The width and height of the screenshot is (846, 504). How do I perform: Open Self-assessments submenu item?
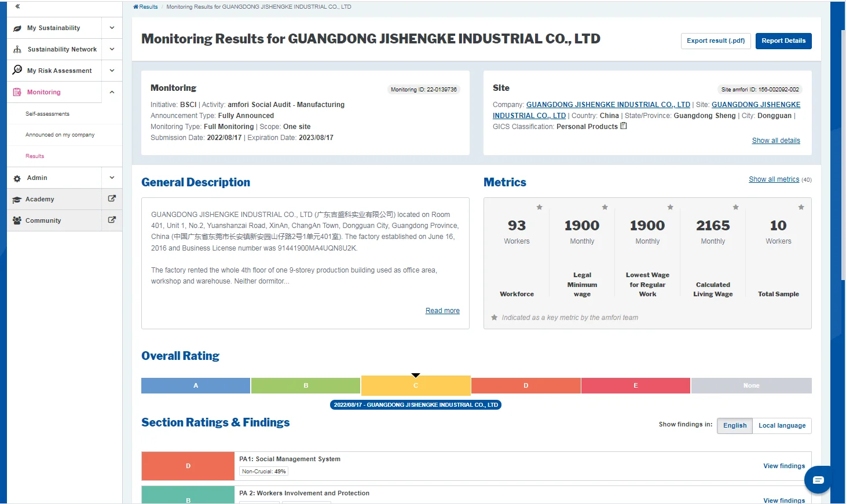tap(47, 114)
